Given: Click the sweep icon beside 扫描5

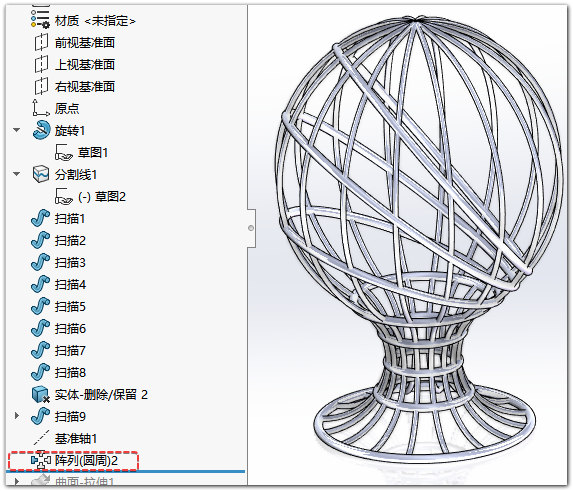Looking at the screenshot, I should 41,306.
